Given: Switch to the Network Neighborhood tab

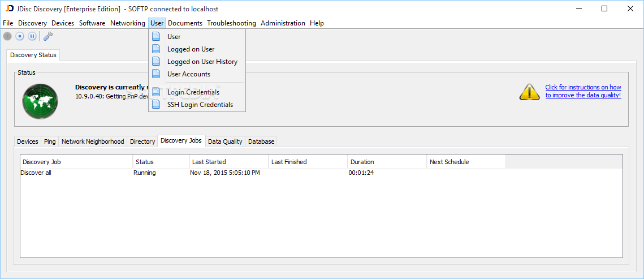Looking at the screenshot, I should (x=93, y=141).
